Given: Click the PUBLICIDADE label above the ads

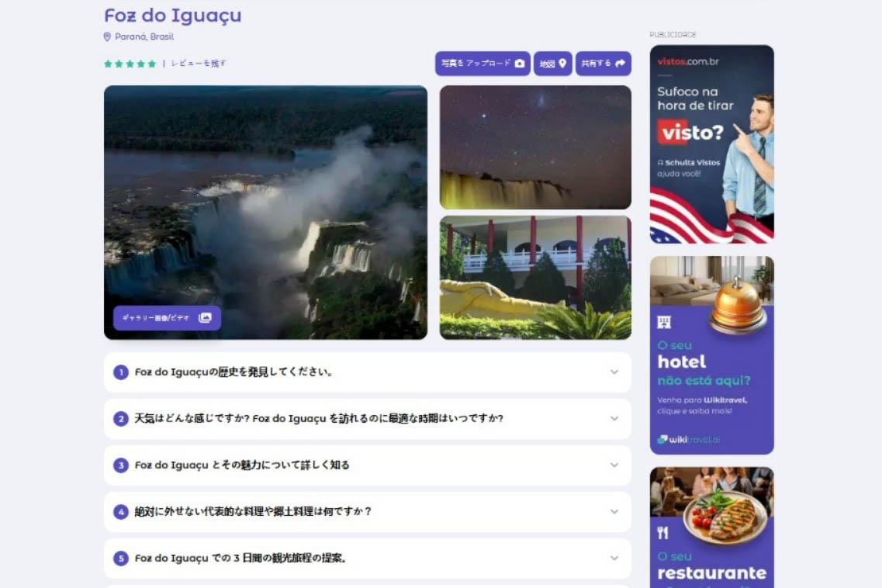Looking at the screenshot, I should pos(673,35).
